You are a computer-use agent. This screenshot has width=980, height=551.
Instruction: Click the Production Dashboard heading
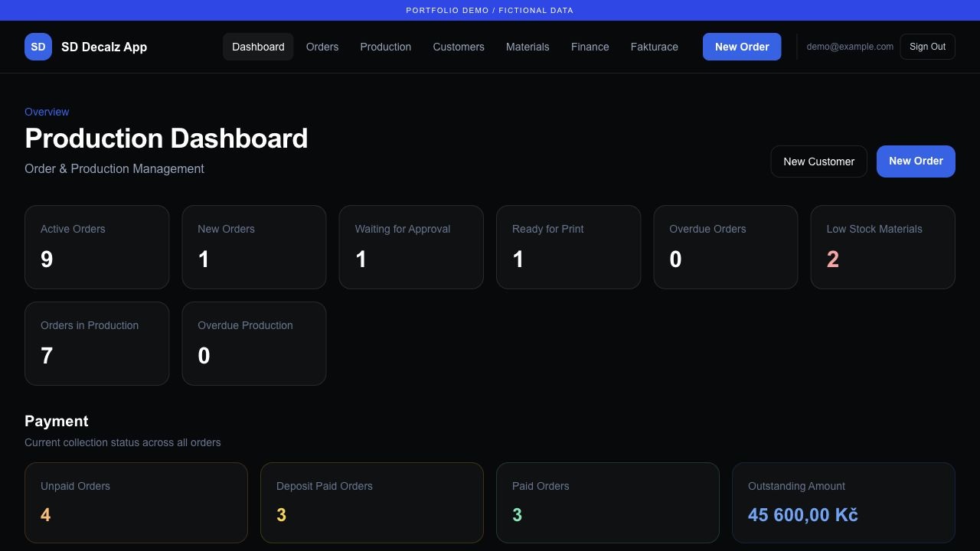click(x=166, y=139)
